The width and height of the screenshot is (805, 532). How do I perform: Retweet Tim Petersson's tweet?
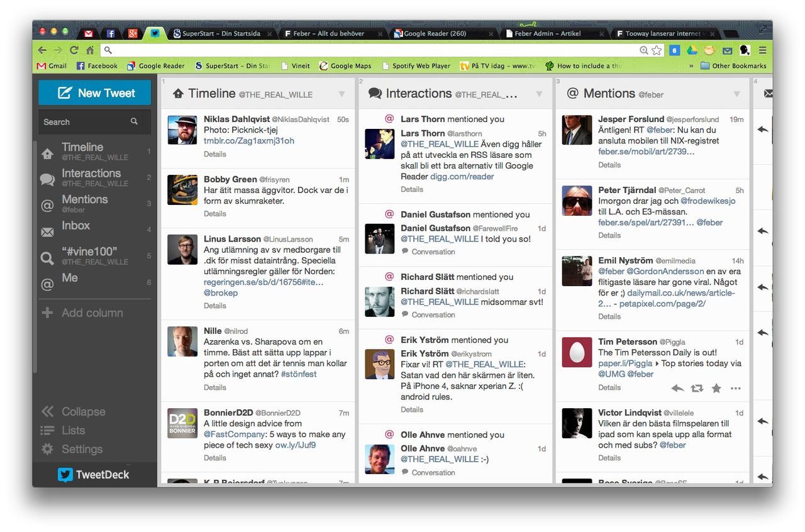[697, 389]
